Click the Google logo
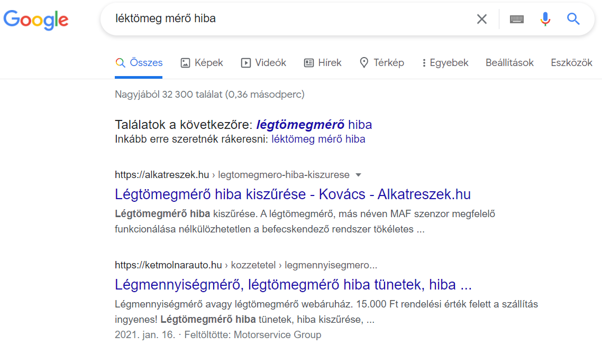Viewport: 602px width, 364px height. coord(36,20)
